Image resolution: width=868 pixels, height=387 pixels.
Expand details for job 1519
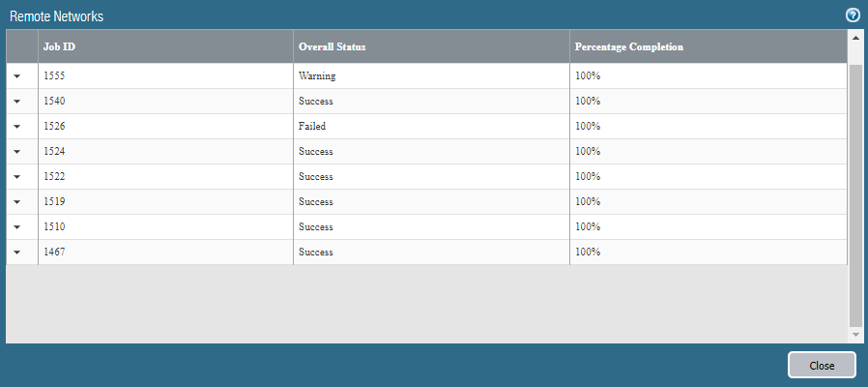17,202
